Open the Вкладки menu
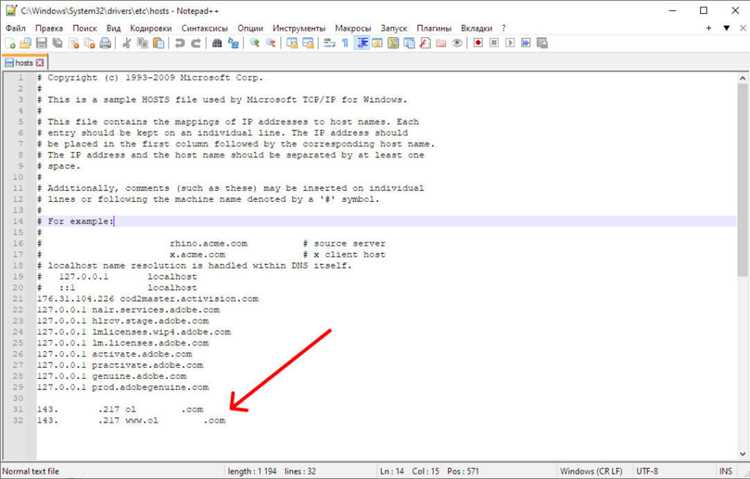Image resolution: width=750 pixels, height=479 pixels. pyautogui.click(x=476, y=28)
